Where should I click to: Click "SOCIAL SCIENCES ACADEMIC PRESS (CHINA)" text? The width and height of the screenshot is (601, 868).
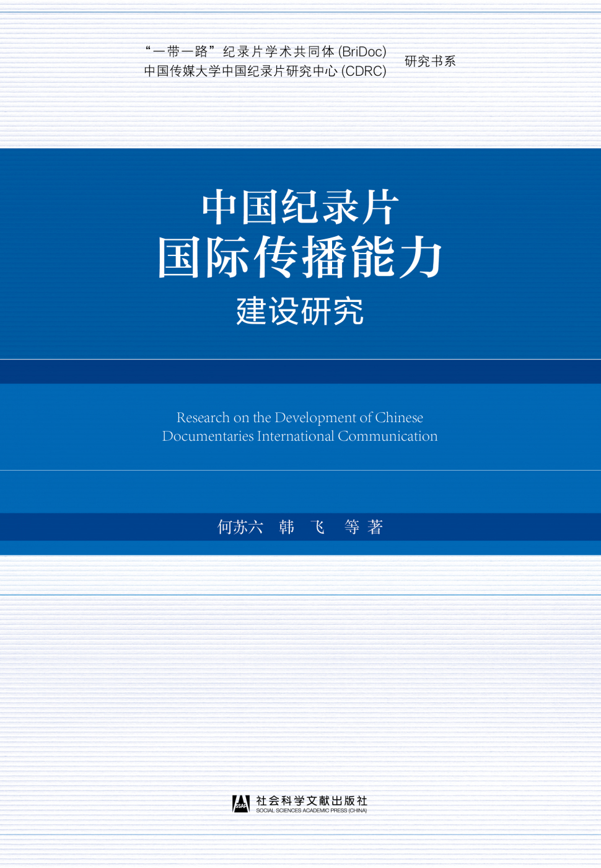point(312,810)
